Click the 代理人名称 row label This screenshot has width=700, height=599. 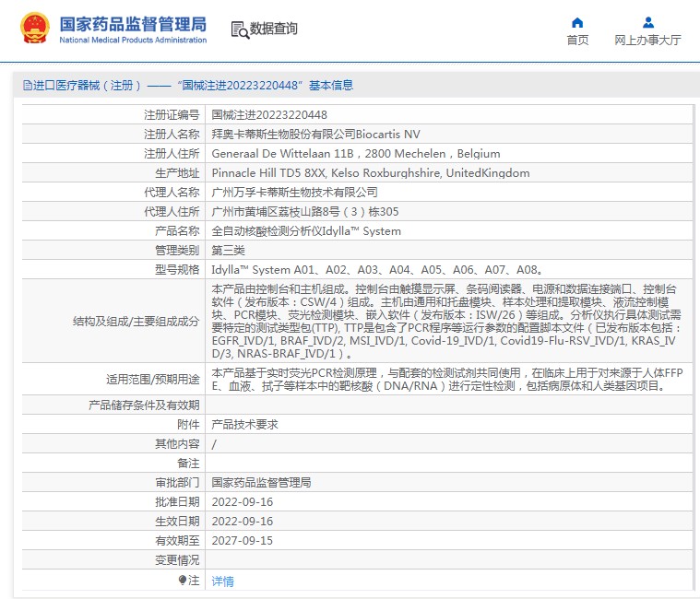(x=172, y=193)
